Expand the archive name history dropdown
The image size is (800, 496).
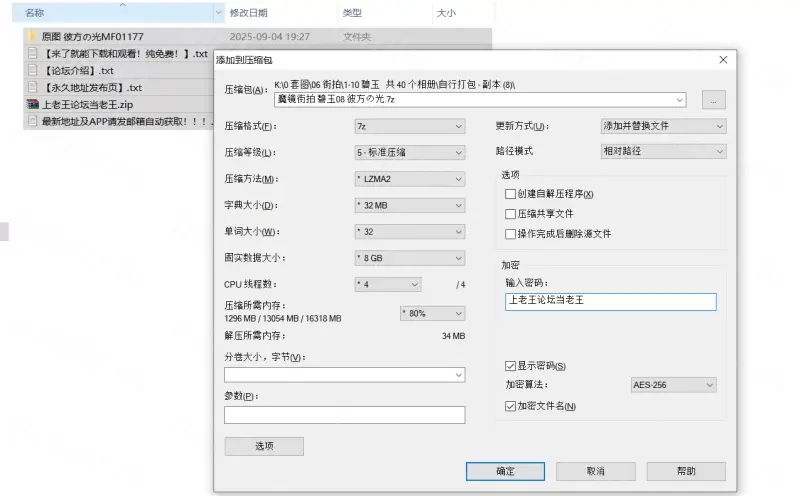(x=679, y=100)
